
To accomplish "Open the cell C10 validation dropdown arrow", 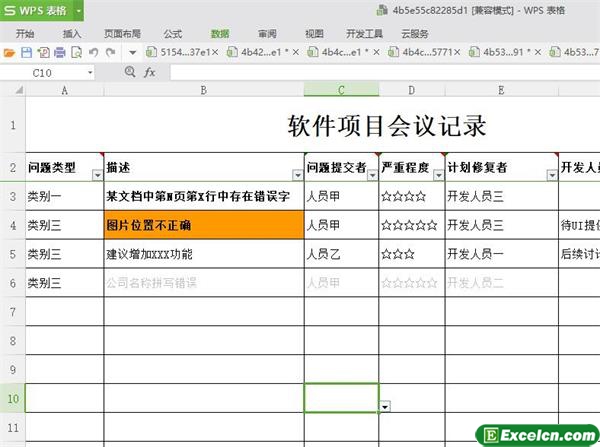I will coord(385,405).
